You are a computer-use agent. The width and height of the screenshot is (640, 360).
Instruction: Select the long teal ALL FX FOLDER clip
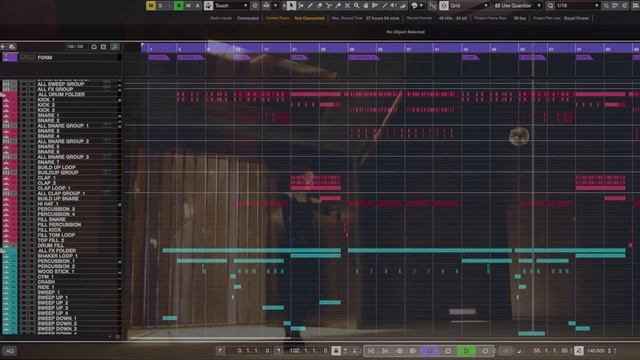point(251,250)
